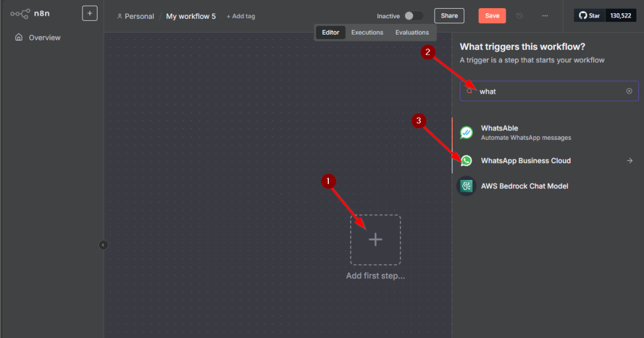Collapse the left sidebar with chevron
This screenshot has width=644, height=338.
[x=103, y=245]
